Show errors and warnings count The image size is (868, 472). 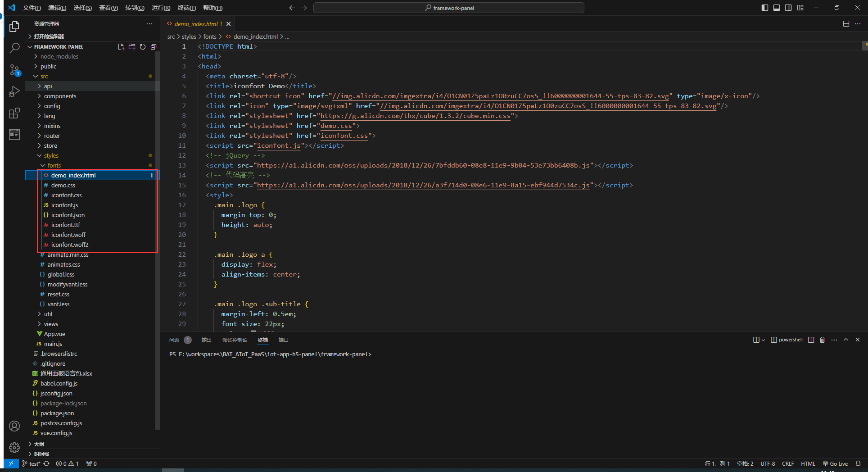pos(67,463)
